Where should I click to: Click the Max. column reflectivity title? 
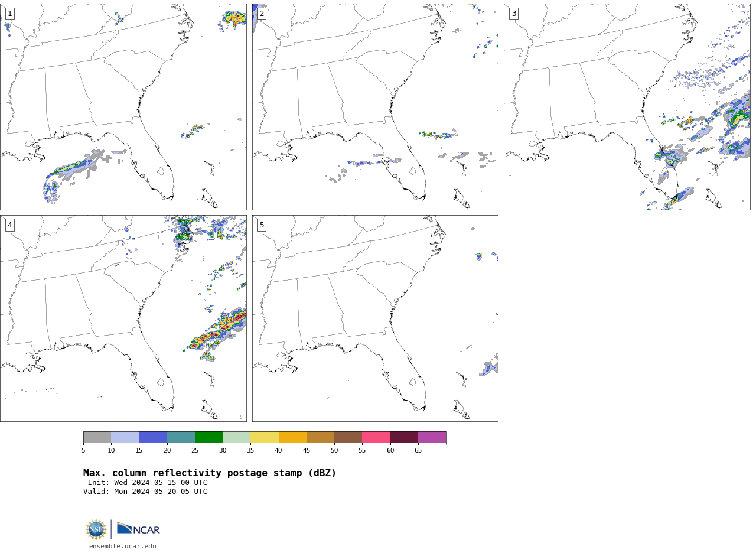pyautogui.click(x=210, y=473)
